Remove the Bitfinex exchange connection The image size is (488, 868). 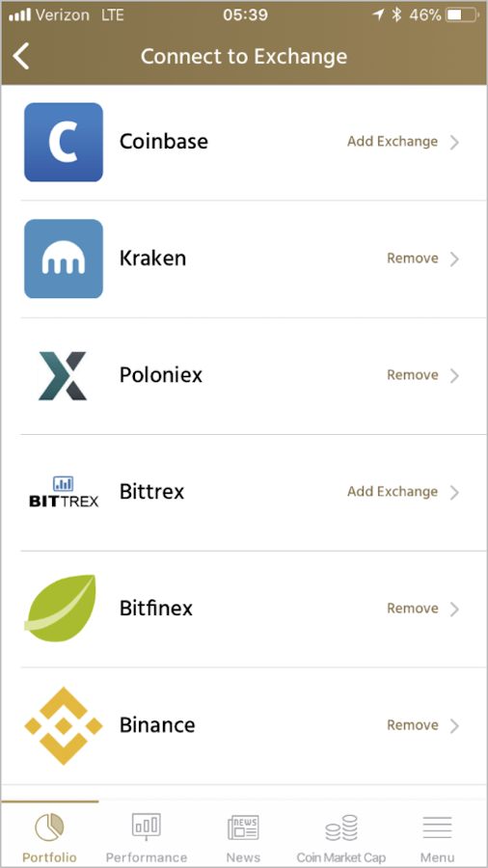412,608
